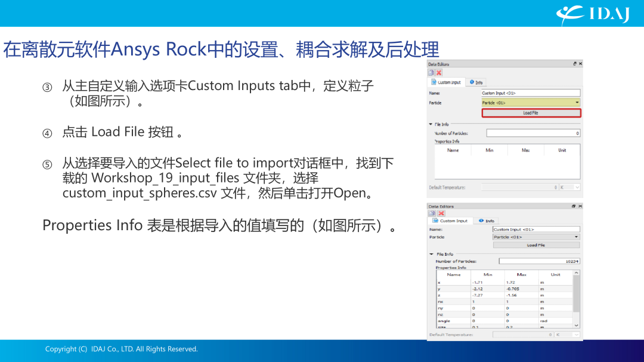Click the Properties Info scrollbar up arrow
The width and height of the screenshot is (644, 362).
point(576,273)
